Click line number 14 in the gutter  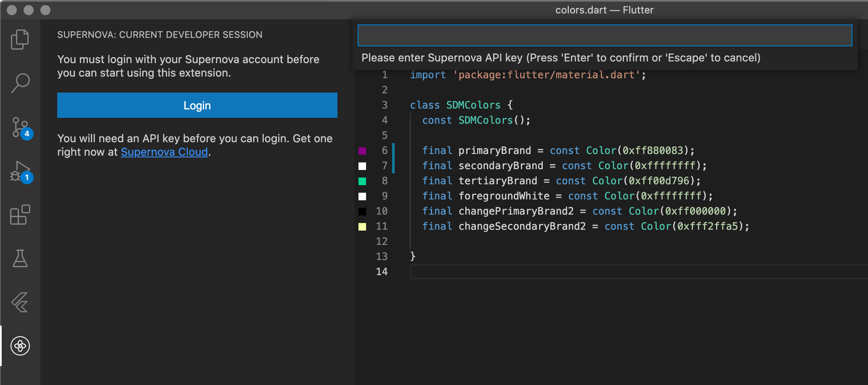click(x=382, y=272)
